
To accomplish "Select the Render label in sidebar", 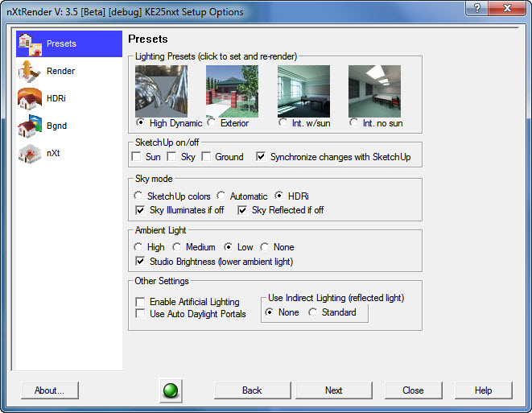I will 60,71.
